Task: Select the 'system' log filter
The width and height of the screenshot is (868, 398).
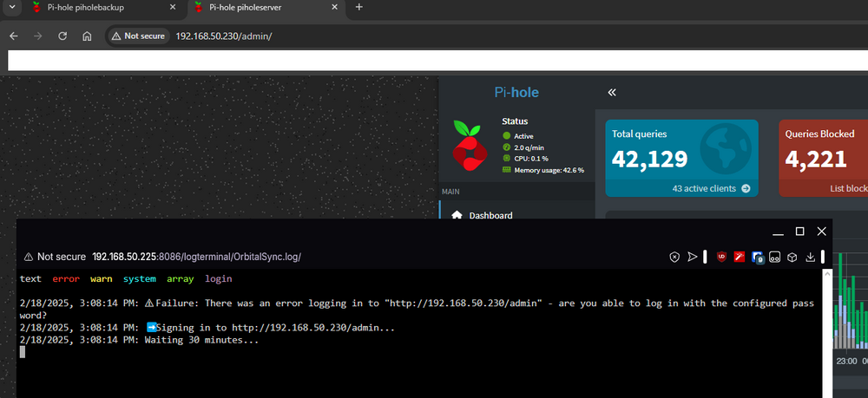Action: point(140,278)
